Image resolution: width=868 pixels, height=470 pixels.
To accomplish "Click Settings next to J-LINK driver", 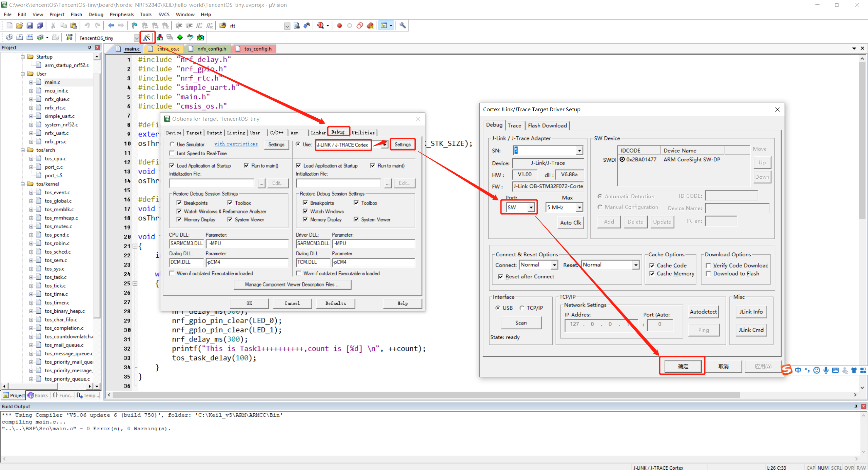I will point(402,144).
